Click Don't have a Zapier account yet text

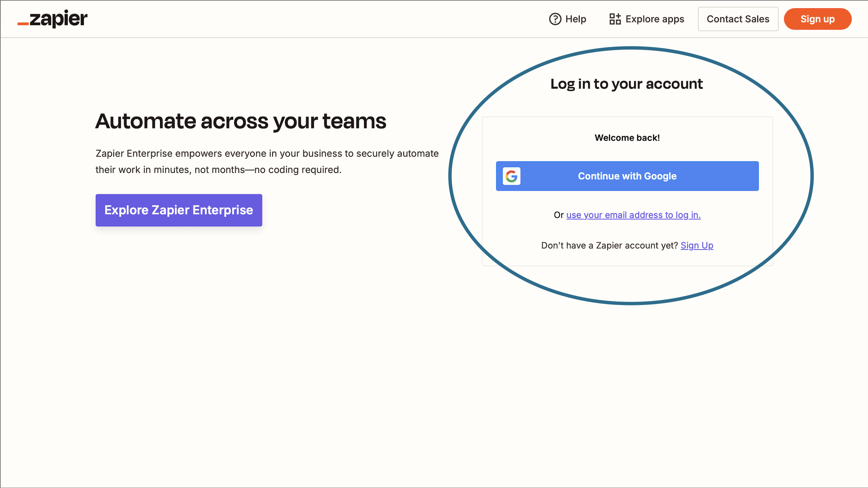[609, 246]
